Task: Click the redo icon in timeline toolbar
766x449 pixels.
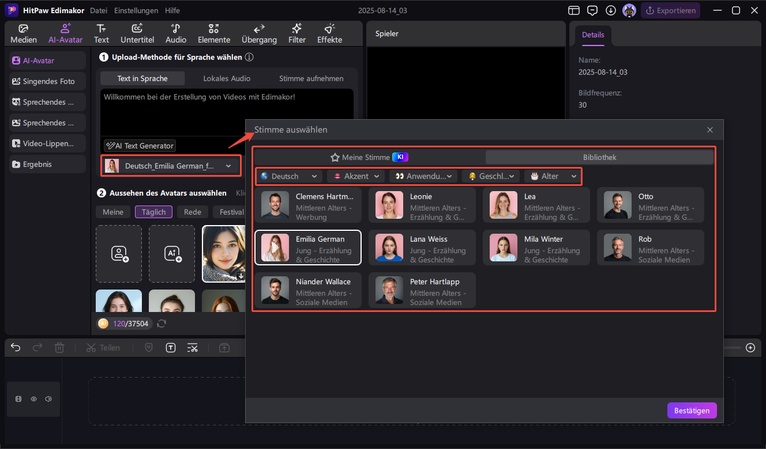Action: click(x=37, y=347)
